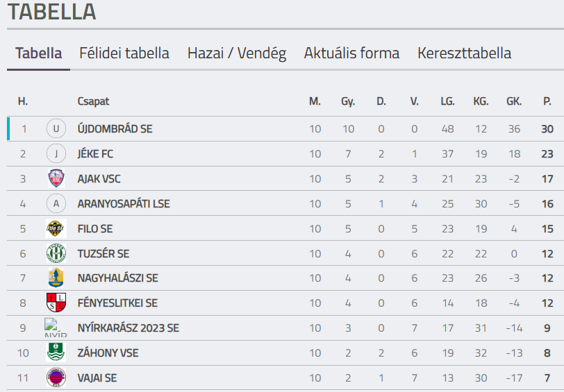Click the Nagyhalászi SE club crest
The image size is (564, 392).
pos(56,278)
